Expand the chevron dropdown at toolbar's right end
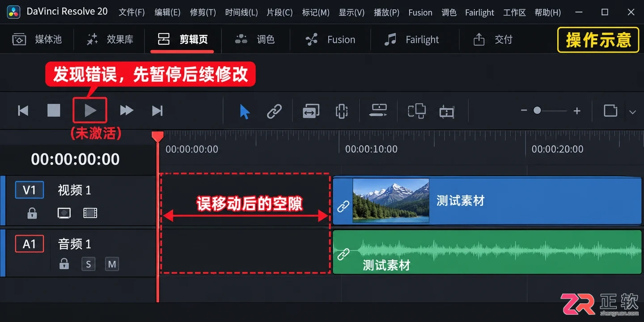The width and height of the screenshot is (644, 322). pyautogui.click(x=632, y=112)
